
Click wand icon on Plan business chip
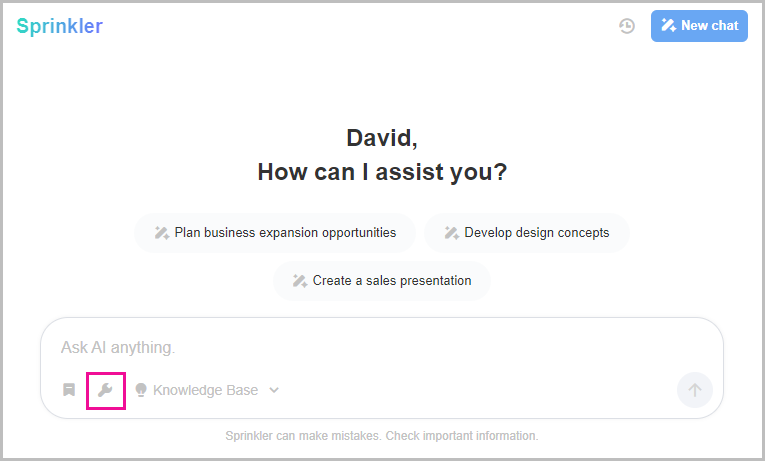point(161,233)
